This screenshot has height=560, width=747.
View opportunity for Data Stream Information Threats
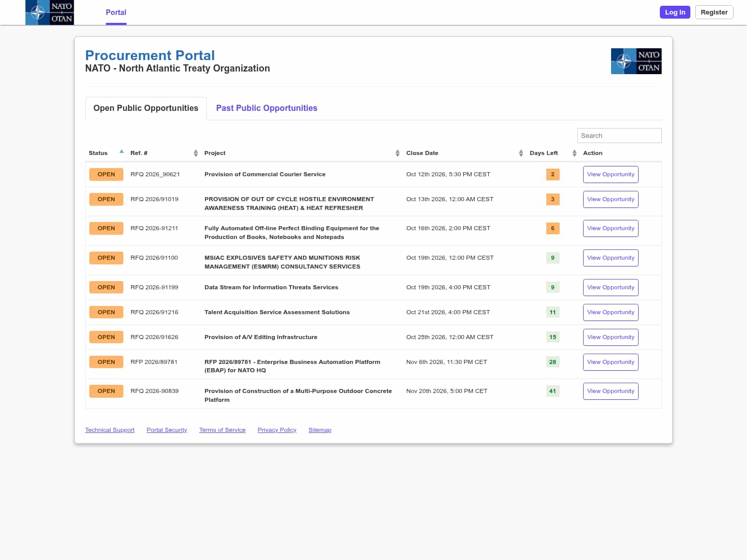pyautogui.click(x=611, y=287)
